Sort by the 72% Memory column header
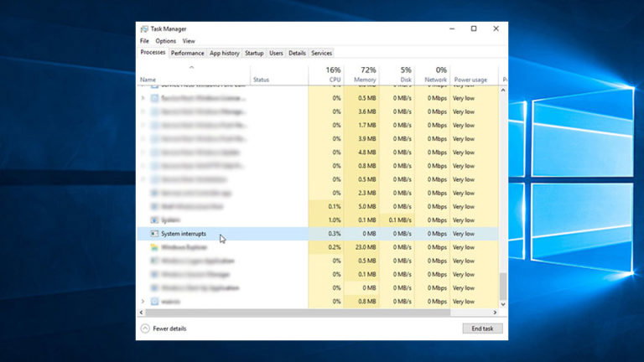 361,75
